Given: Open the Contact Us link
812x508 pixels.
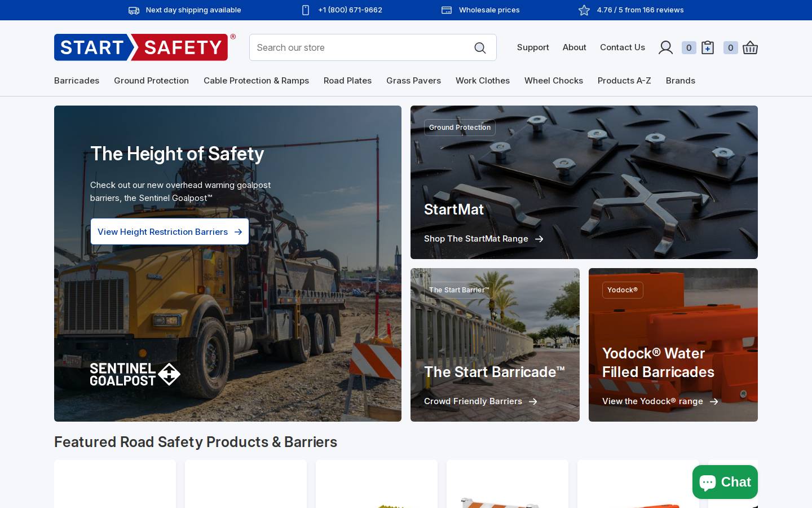Looking at the screenshot, I should tap(623, 47).
